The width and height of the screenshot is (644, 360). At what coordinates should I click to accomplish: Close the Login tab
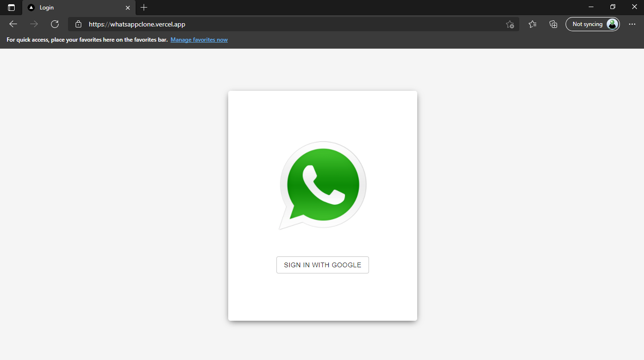tap(128, 8)
